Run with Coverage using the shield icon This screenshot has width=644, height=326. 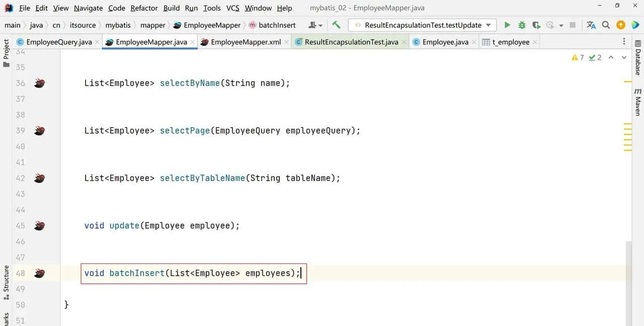click(536, 25)
